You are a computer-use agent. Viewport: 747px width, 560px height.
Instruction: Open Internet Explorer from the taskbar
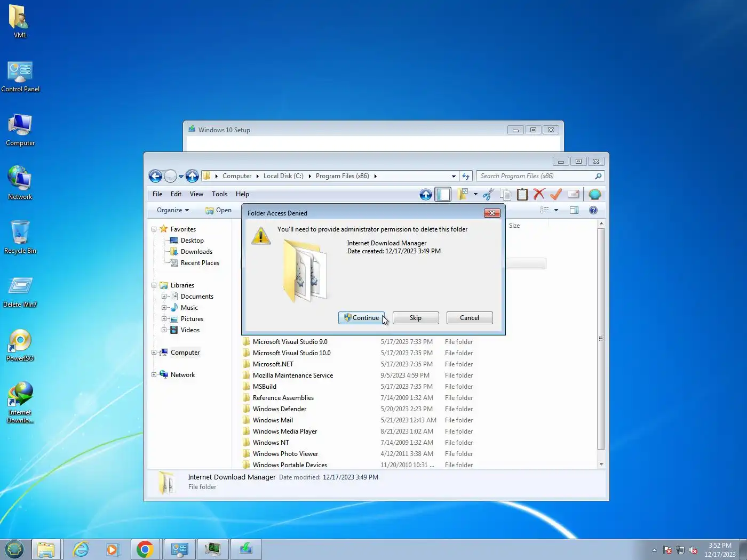click(81, 549)
